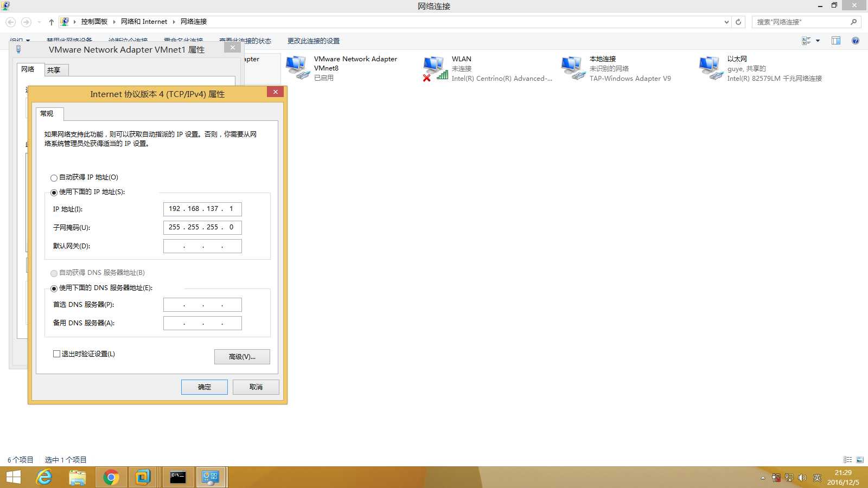Click the 子网掩码 input field
The width and height of the screenshot is (868, 488).
point(202,228)
